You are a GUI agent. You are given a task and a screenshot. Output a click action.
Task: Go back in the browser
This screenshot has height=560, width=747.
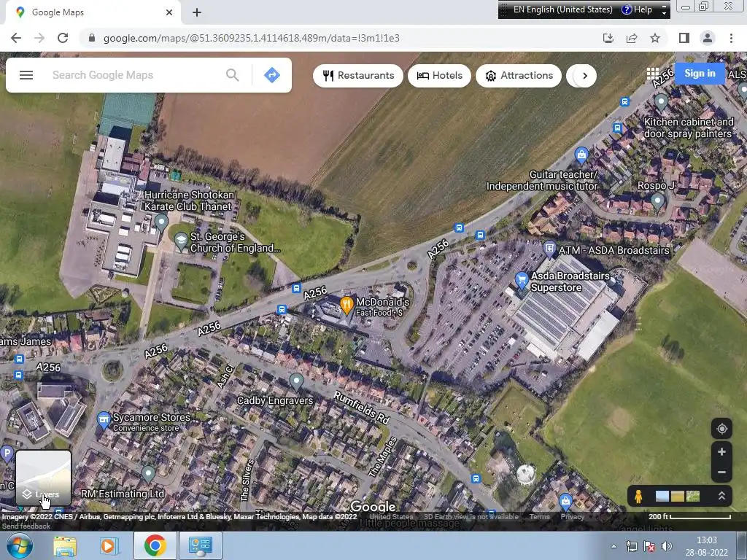pyautogui.click(x=16, y=38)
